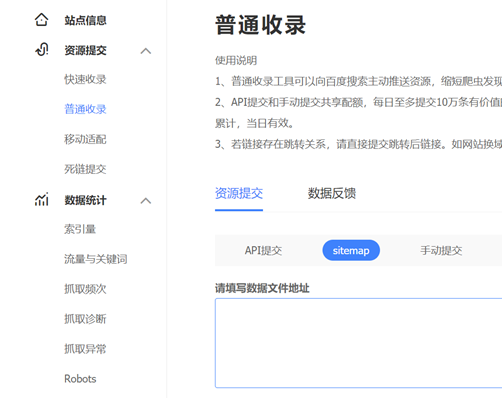The image size is (502, 398).
Task: Click the line starting 3、若链接存在跳转关系
Action: (359, 144)
